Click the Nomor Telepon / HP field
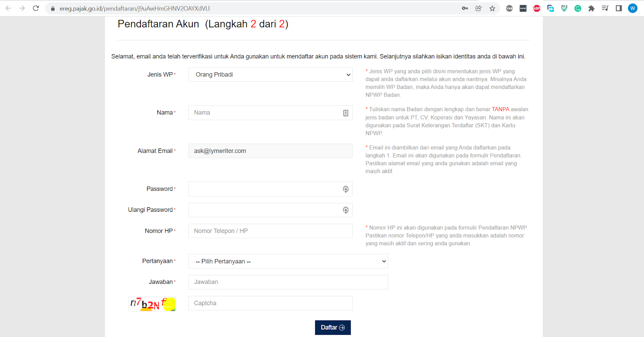 [270, 231]
